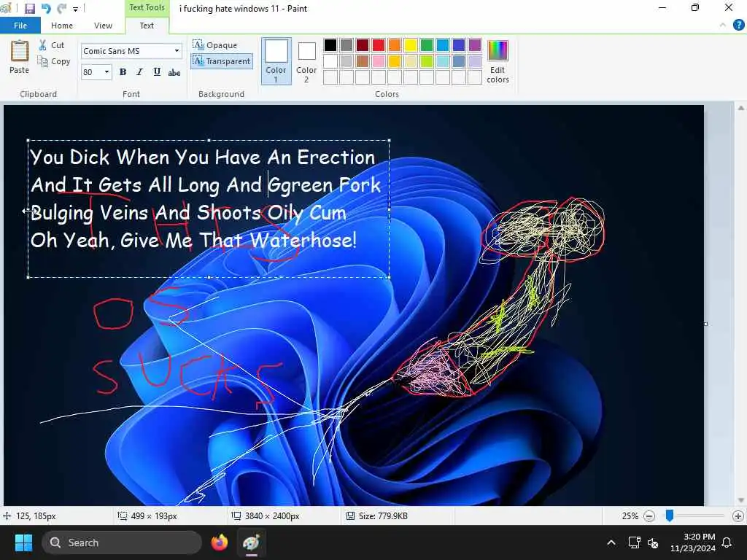Image resolution: width=747 pixels, height=560 pixels.
Task: Click zoom out minus button
Action: 649,516
